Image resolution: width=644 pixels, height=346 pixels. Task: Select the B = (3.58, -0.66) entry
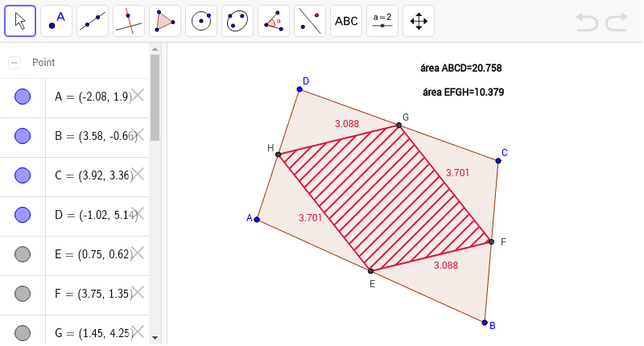click(96, 136)
